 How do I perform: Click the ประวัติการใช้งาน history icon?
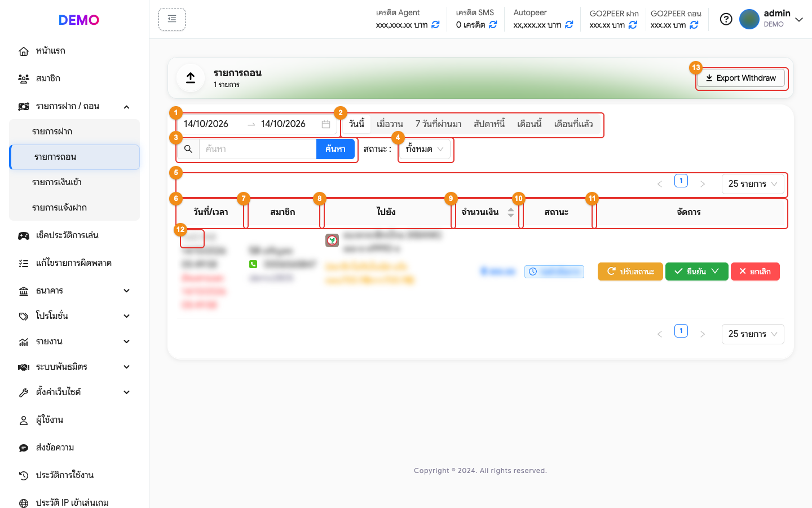[x=24, y=476]
